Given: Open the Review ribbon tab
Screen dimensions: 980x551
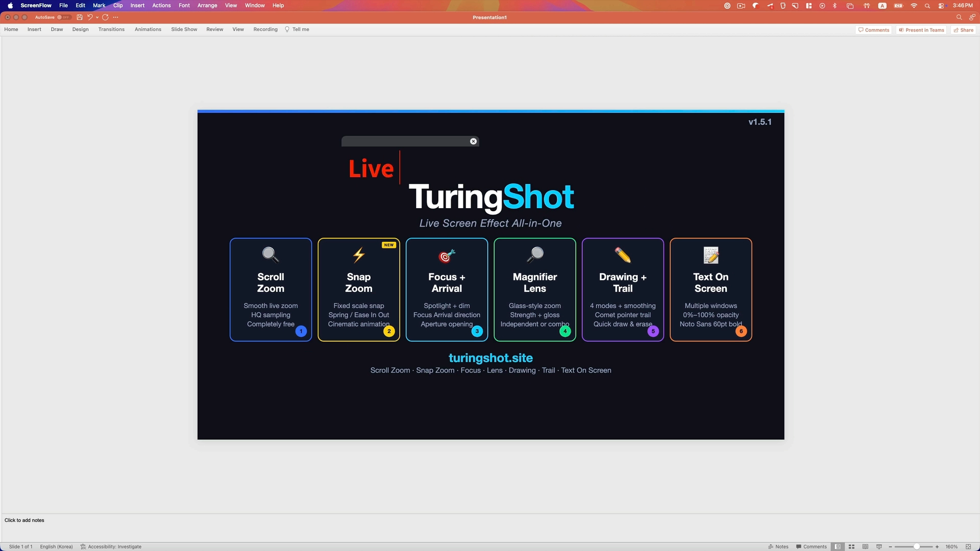Looking at the screenshot, I should click(214, 30).
